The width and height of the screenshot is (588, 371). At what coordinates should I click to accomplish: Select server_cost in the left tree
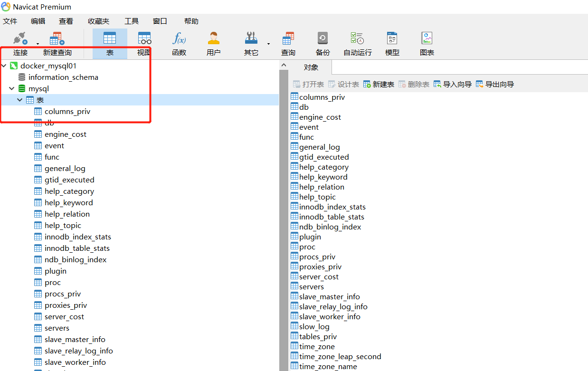[64, 316]
